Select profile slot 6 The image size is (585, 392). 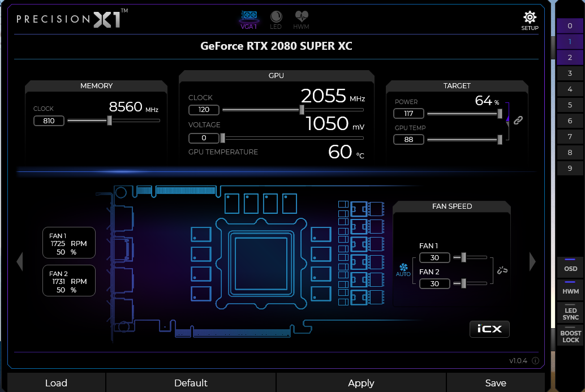570,121
